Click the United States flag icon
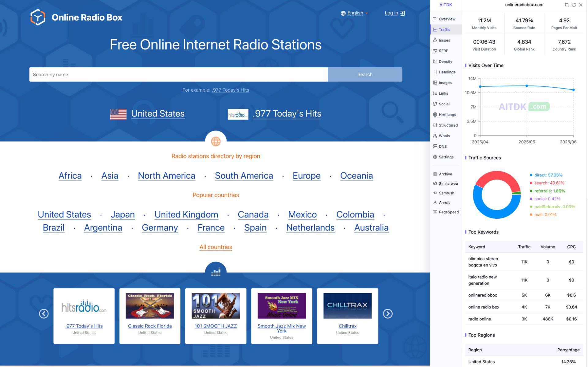The height and width of the screenshot is (367, 588). (118, 114)
